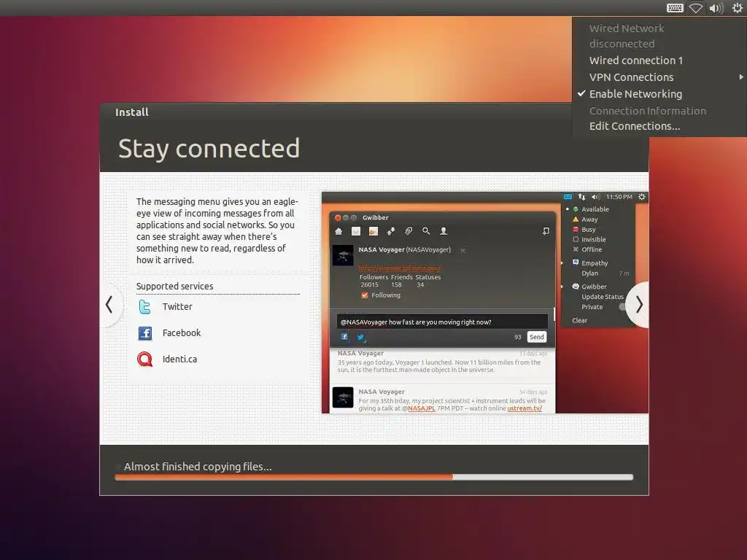
Task: Click the speaker icon beside 11:50 PM
Action: 595,197
